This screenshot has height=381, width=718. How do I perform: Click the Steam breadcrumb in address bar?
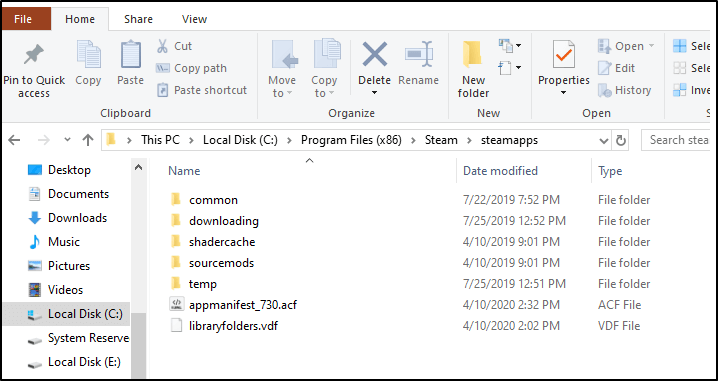click(441, 140)
